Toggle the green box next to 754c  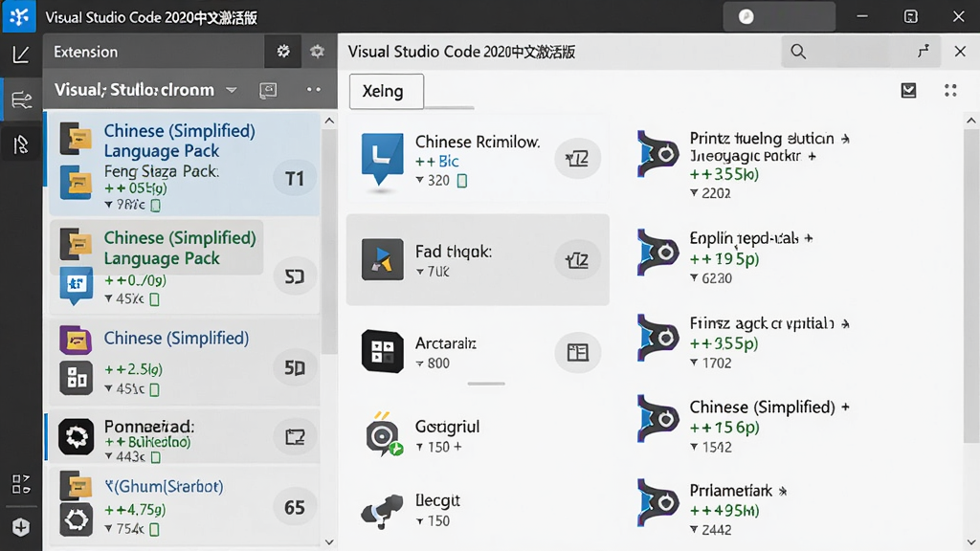pyautogui.click(x=154, y=530)
